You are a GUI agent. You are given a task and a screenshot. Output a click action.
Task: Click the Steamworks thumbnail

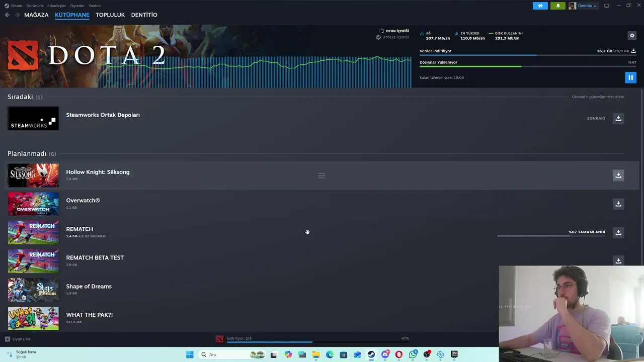[x=33, y=118]
